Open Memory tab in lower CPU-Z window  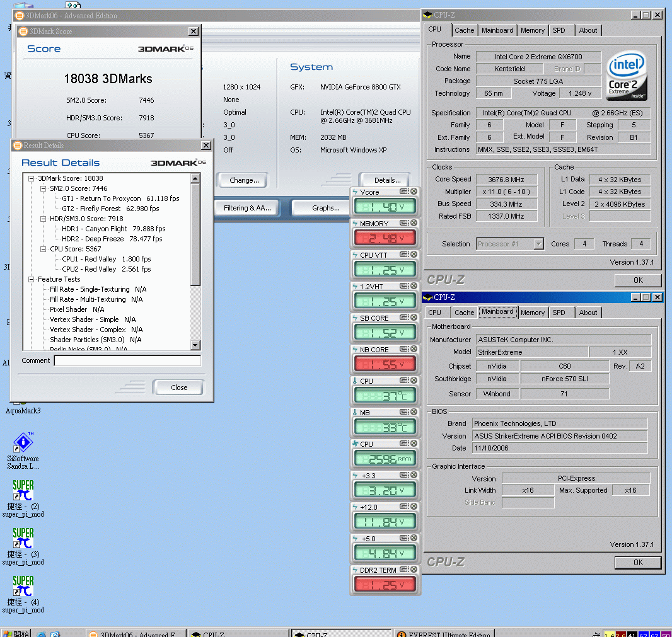click(533, 313)
